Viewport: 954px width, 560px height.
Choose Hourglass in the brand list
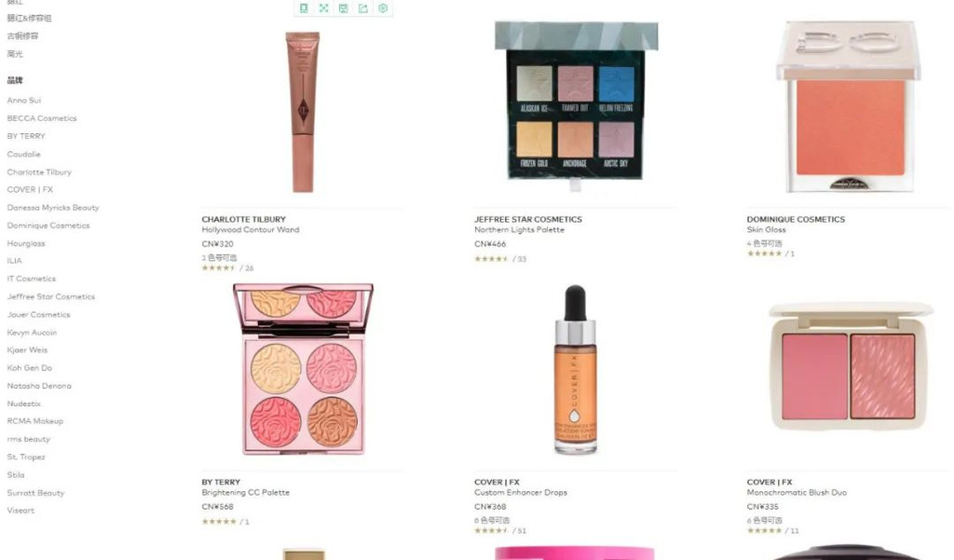[x=26, y=243]
